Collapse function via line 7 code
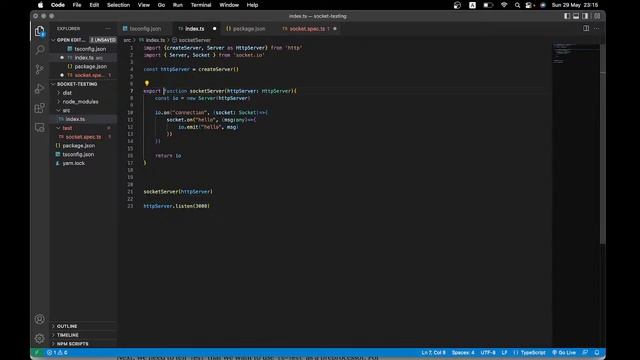640x360 pixels. pyautogui.click(x=220, y=91)
